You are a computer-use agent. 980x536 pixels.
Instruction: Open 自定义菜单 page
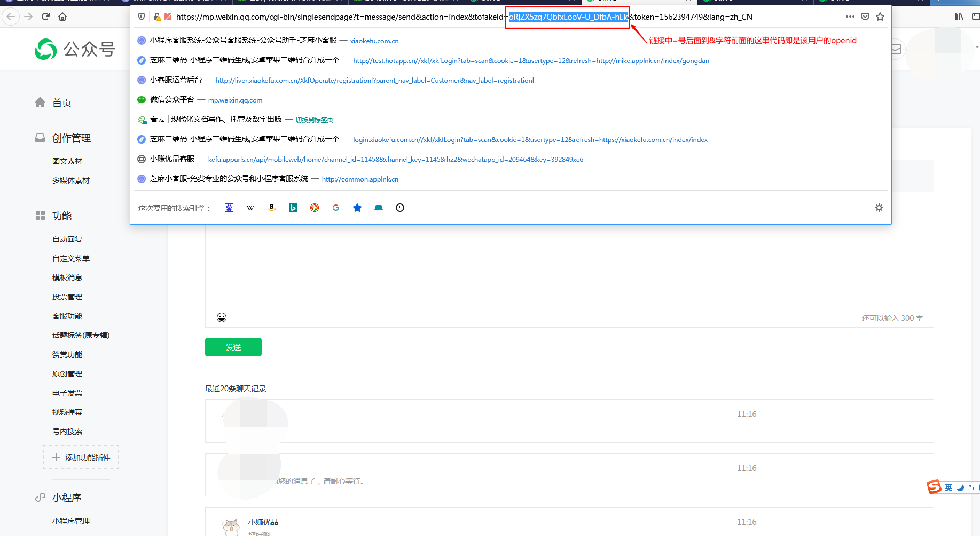71,258
